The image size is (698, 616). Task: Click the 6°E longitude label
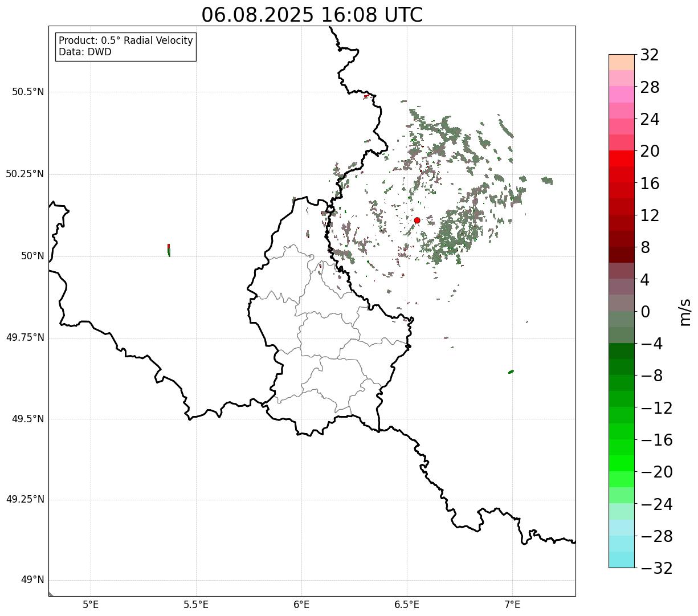pyautogui.click(x=301, y=605)
